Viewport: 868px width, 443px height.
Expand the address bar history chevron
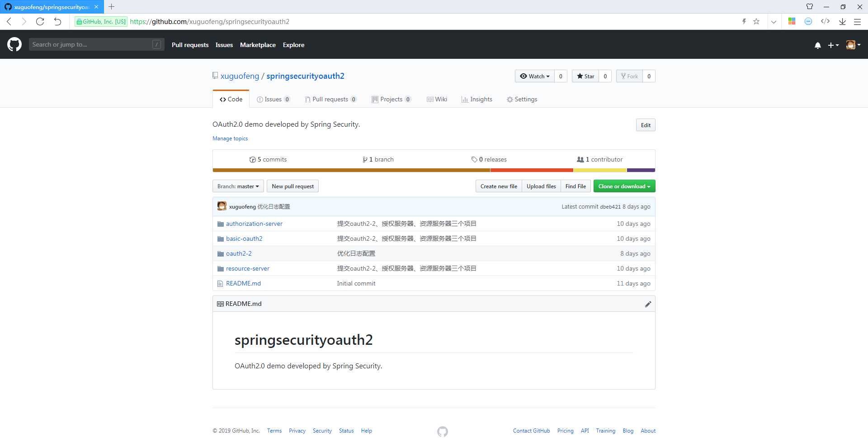[x=774, y=22]
